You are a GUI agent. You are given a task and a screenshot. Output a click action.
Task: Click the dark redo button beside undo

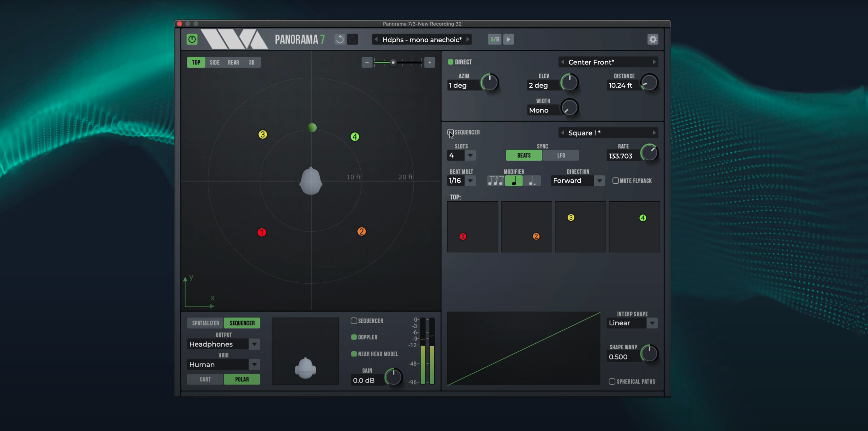(353, 39)
